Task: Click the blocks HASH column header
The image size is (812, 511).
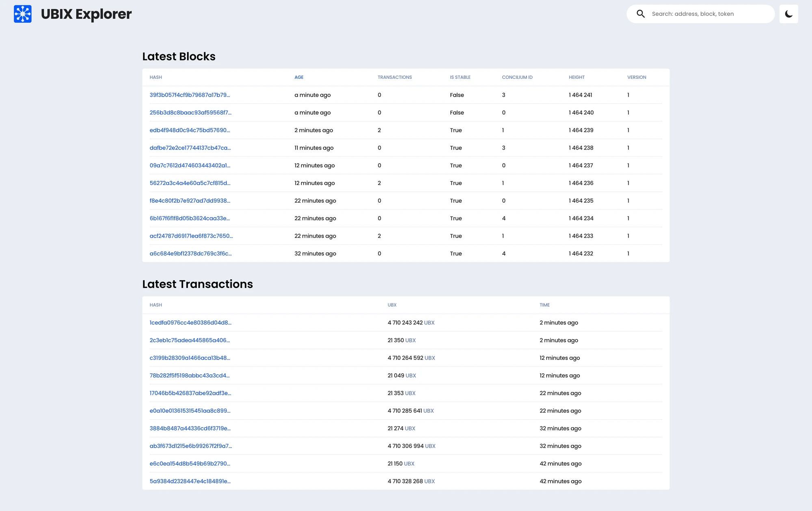Action: click(x=155, y=77)
